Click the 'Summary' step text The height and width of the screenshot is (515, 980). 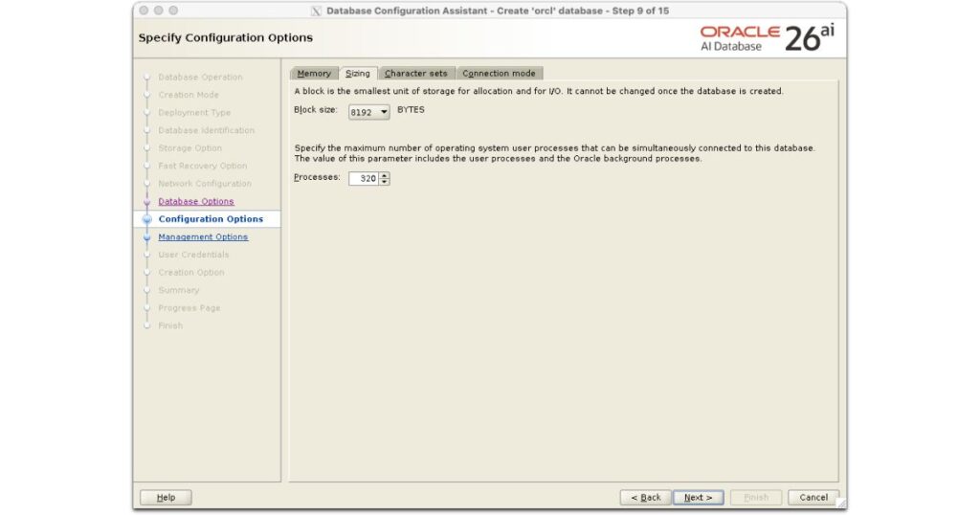click(179, 290)
